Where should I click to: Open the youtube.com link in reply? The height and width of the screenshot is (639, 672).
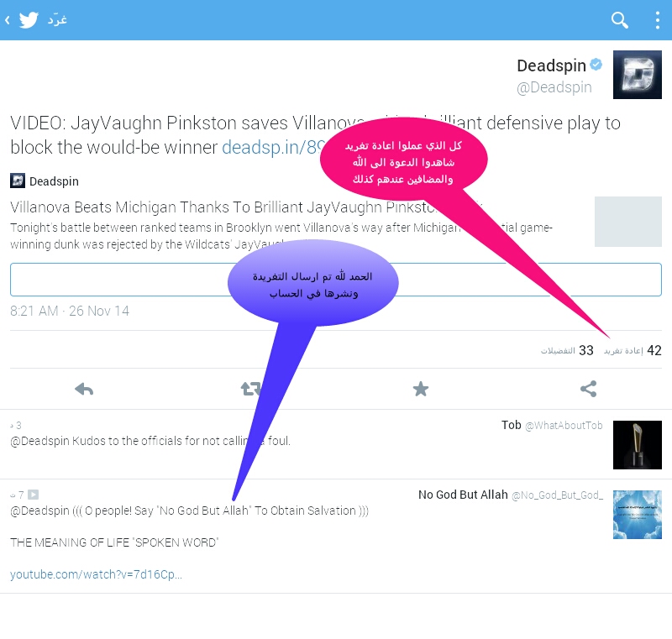tap(96, 574)
